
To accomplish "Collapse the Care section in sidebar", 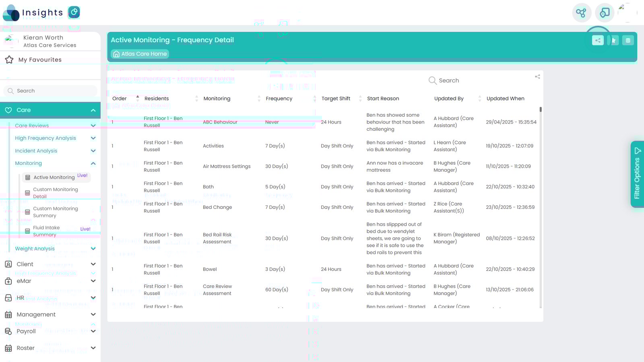I will pyautogui.click(x=93, y=110).
